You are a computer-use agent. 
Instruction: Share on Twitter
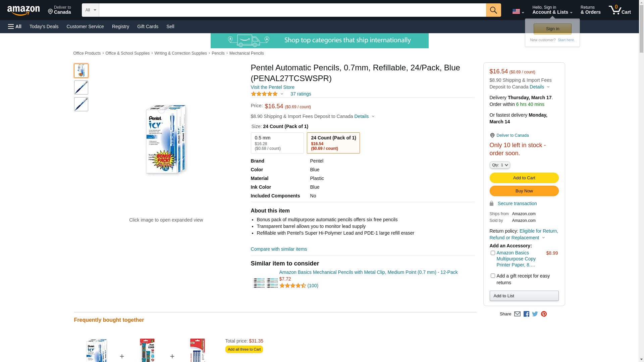[x=535, y=314]
